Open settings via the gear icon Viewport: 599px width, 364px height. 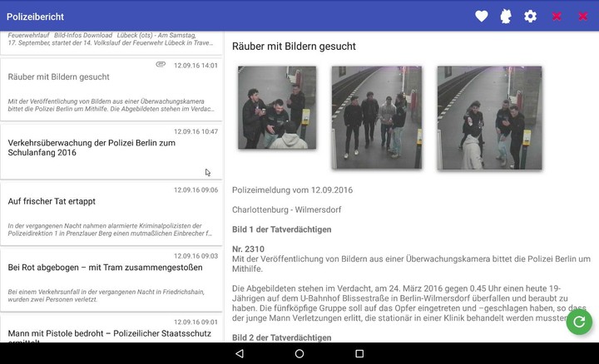point(530,16)
